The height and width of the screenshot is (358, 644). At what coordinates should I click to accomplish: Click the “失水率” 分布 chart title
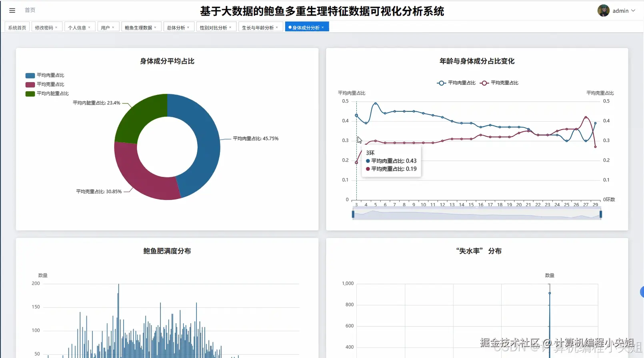478,251
